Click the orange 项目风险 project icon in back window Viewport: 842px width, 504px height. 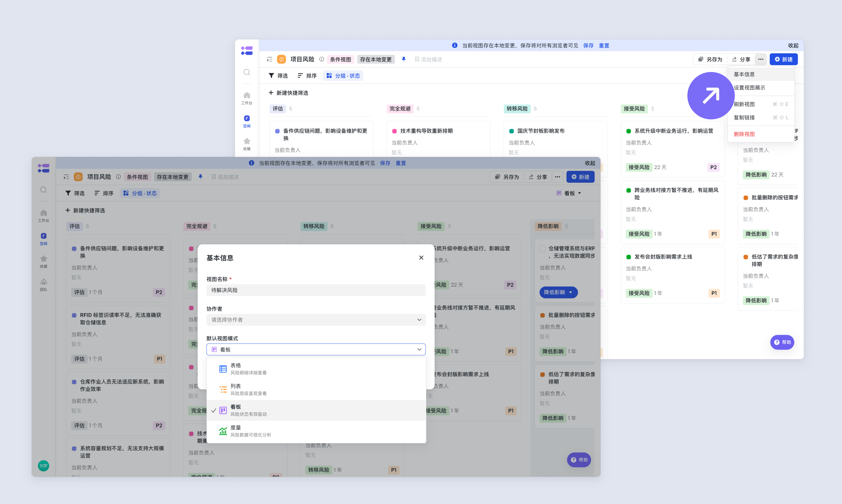tap(281, 59)
